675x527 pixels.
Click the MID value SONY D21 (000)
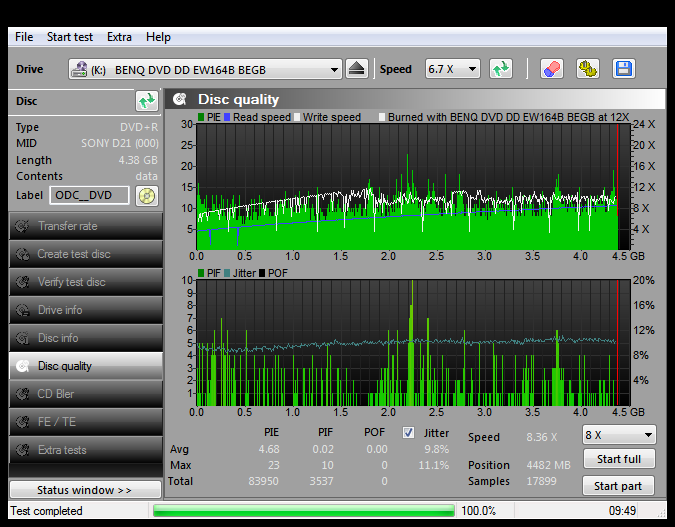[120, 143]
